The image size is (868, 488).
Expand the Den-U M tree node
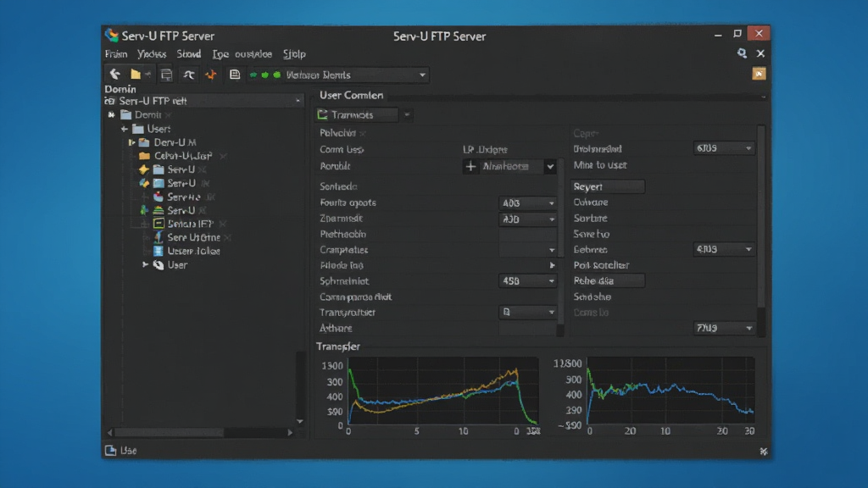tap(131, 142)
